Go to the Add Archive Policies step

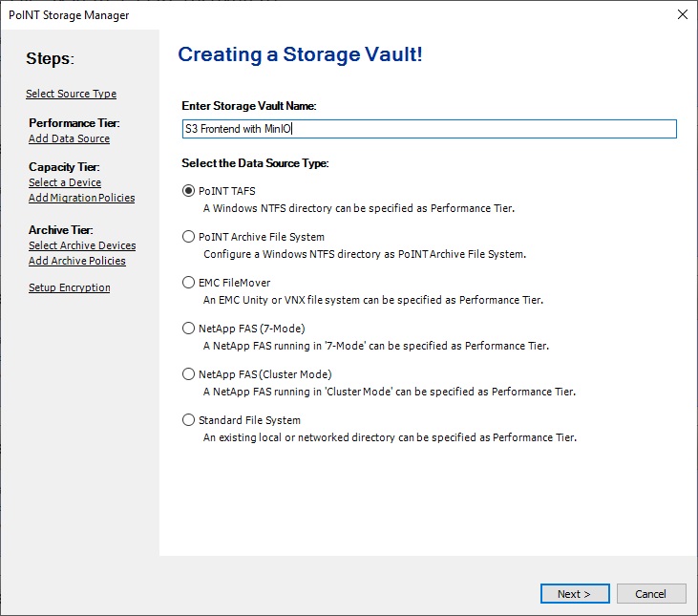coord(77,261)
